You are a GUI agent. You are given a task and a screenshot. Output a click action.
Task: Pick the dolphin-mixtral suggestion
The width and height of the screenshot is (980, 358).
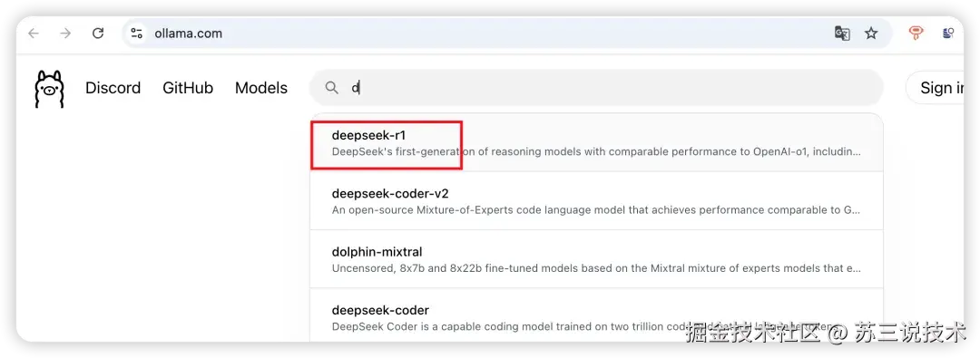tap(596, 259)
